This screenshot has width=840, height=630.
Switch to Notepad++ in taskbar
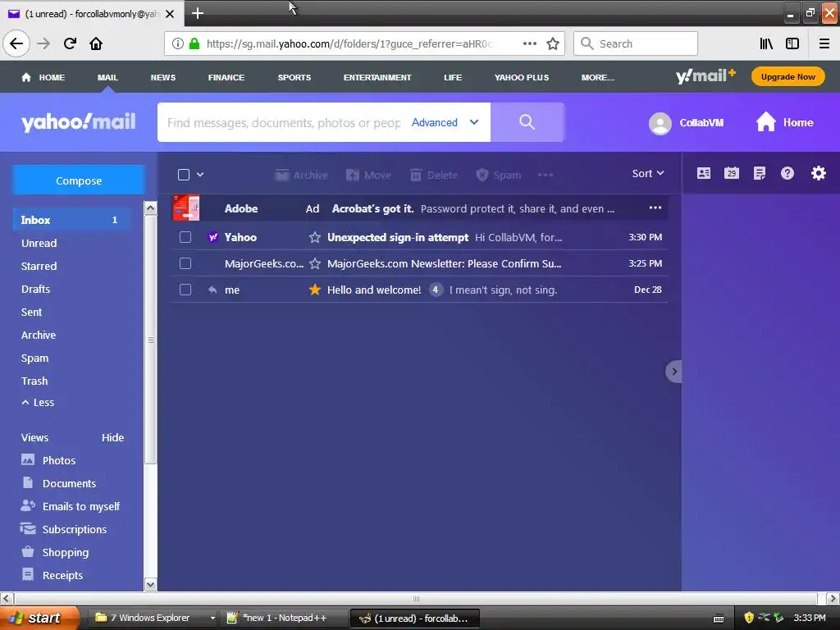(284, 618)
